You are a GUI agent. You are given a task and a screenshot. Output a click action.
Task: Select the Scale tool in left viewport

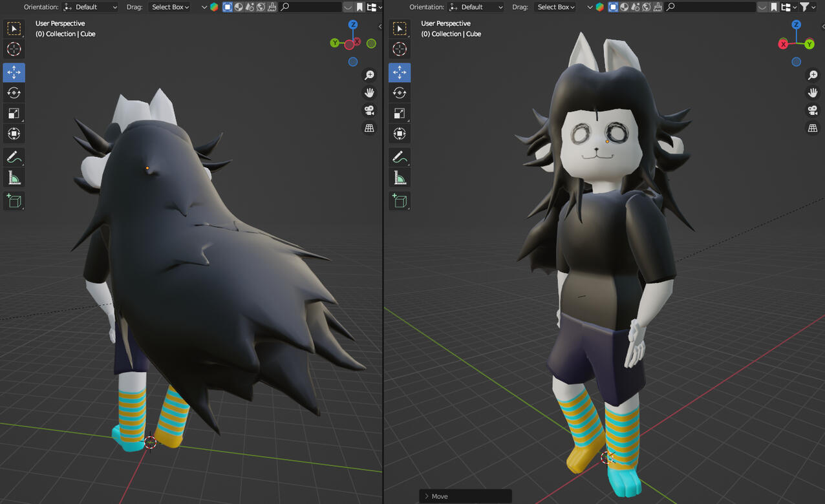(14, 113)
